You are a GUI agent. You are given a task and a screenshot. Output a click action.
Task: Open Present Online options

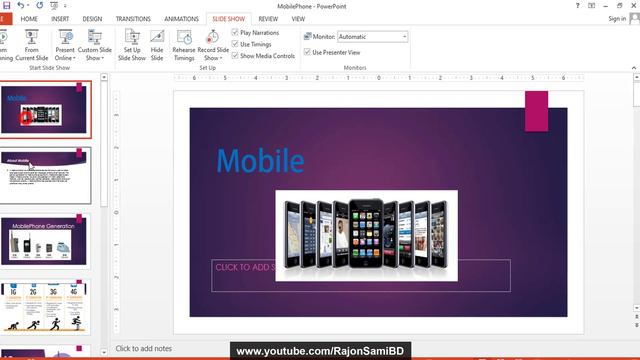(65, 45)
